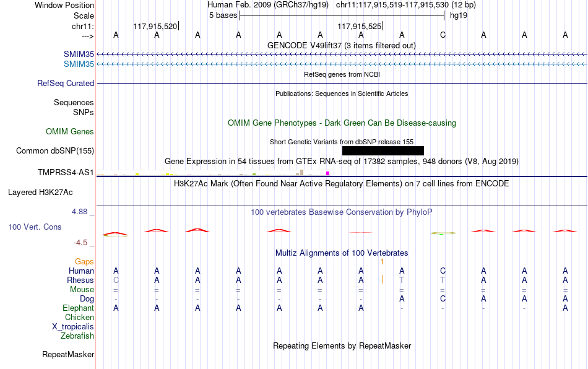Open 'Multiz Alignments of 100 Vertebrates' title
The width and height of the screenshot is (588, 369).
point(342,253)
